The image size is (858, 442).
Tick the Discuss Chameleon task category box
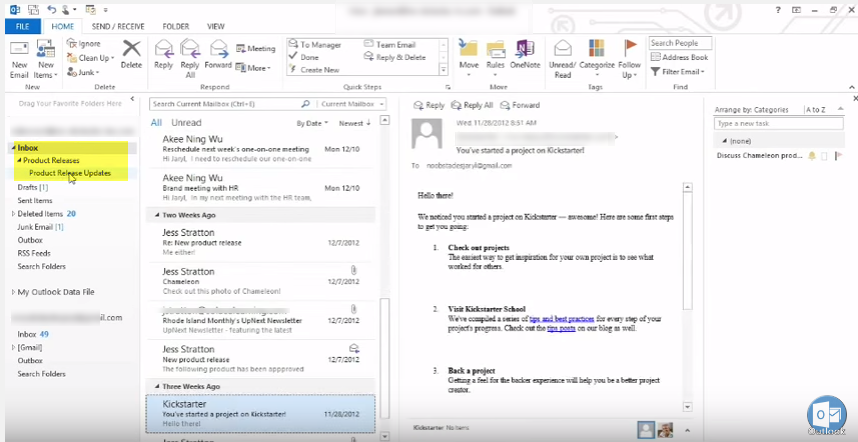tap(824, 156)
